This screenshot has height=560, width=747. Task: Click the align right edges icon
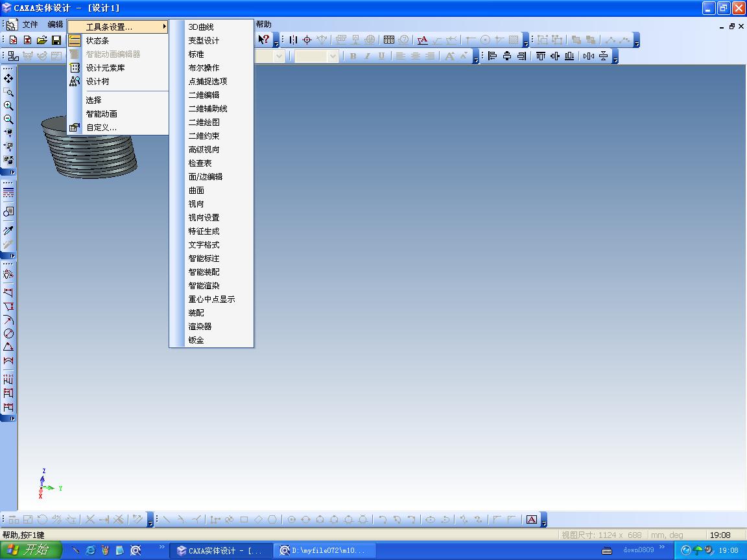click(521, 56)
